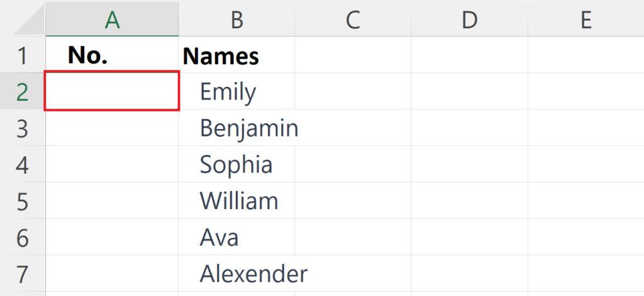
Task: Click the red-outlined empty cell A2
Action: [x=112, y=91]
